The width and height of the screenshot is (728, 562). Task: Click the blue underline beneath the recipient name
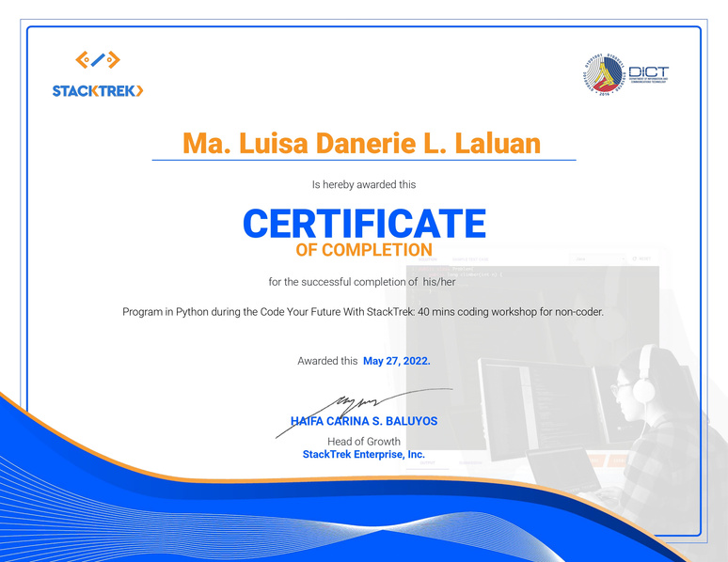click(x=363, y=161)
